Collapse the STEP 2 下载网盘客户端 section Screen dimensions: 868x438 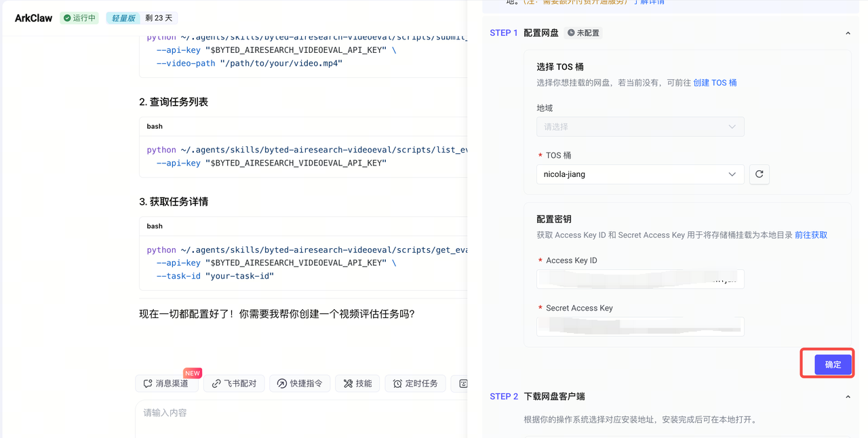[848, 397]
